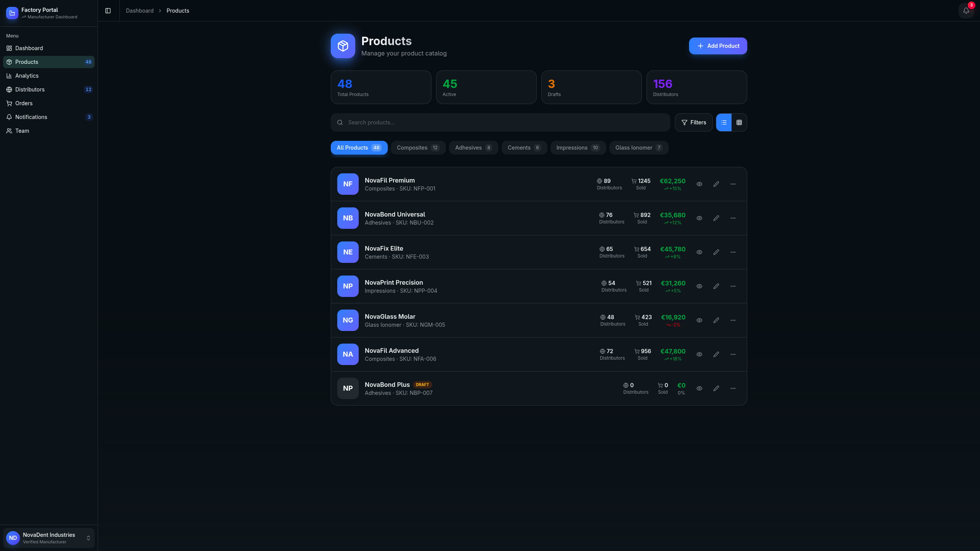This screenshot has width=980, height=551.
Task: Open more options for NovaFix Elite
Action: pyautogui.click(x=733, y=252)
